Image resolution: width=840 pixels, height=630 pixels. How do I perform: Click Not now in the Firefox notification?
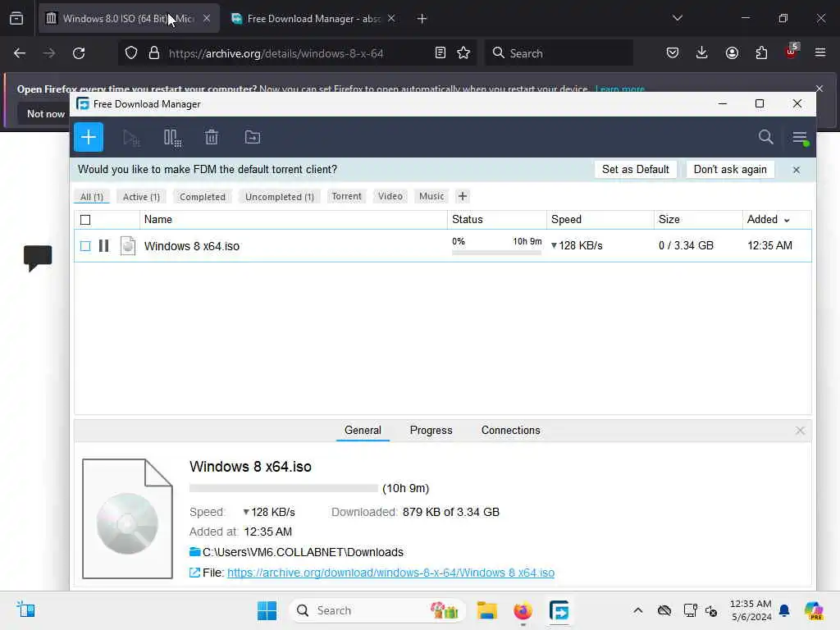tap(46, 113)
